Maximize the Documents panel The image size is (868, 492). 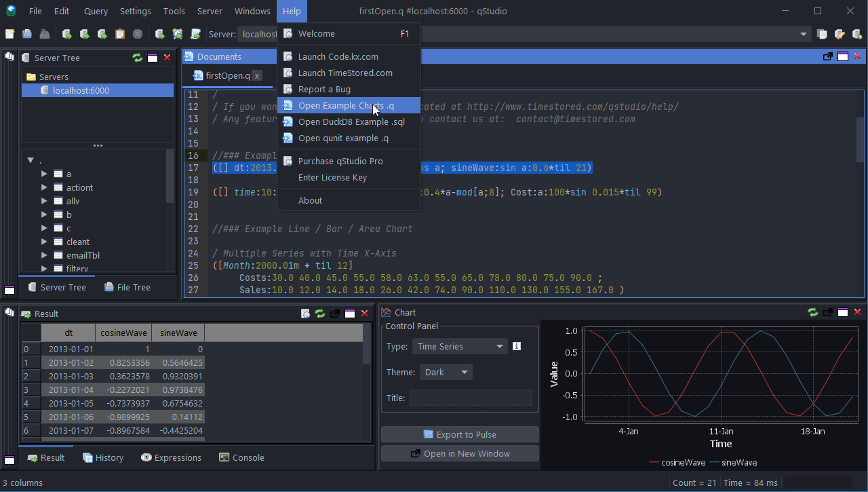[x=843, y=56]
